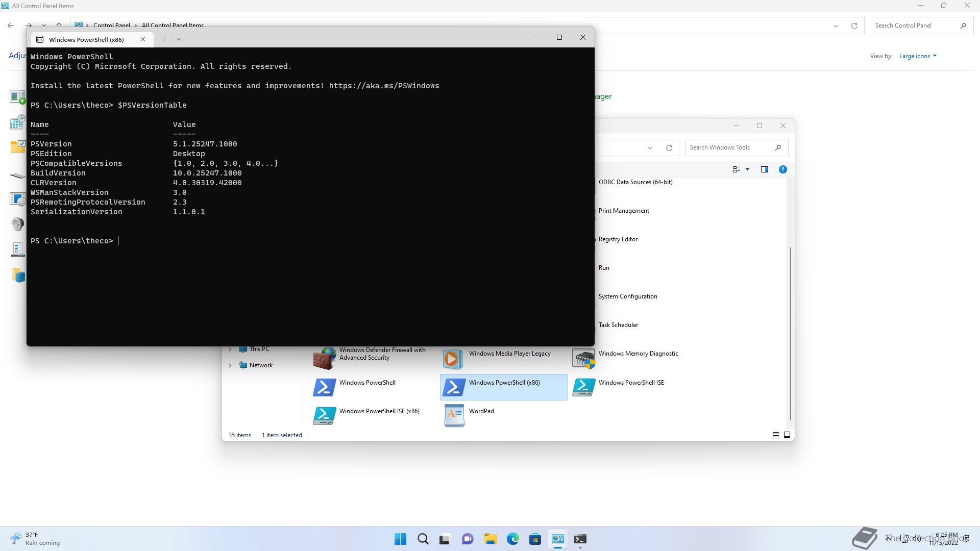Open Windows Memory Diagnostic icon
Viewport: 980px width, 551px height.
[x=583, y=358]
